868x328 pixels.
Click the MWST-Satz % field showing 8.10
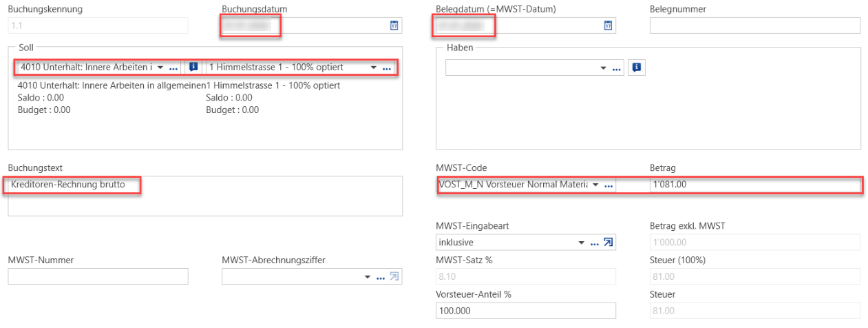coord(526,276)
